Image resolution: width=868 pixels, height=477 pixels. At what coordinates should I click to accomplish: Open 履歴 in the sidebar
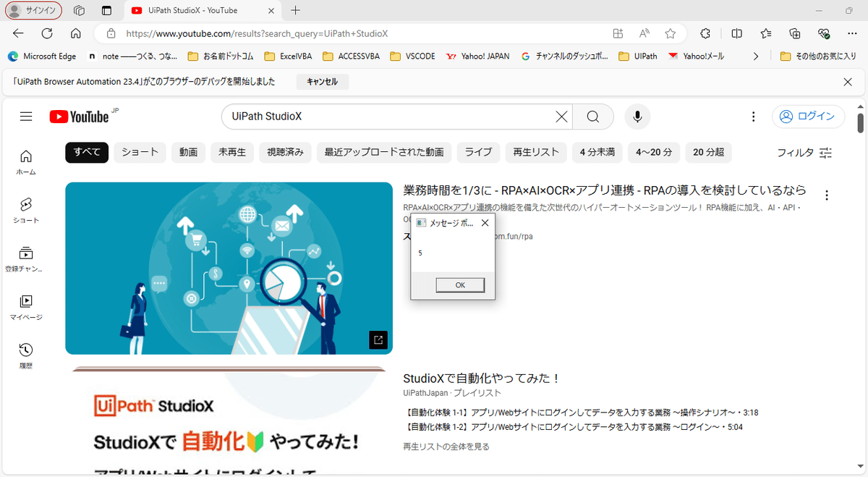tap(26, 356)
